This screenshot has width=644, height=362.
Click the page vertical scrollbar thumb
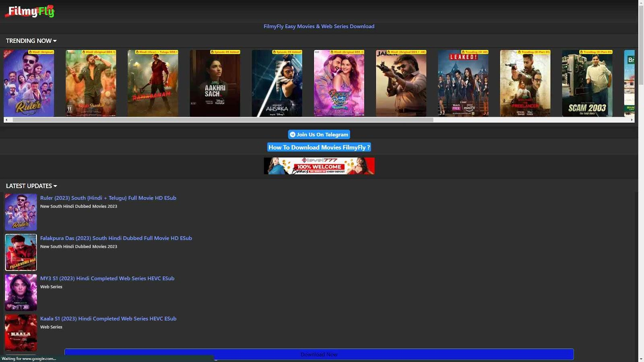(641, 45)
